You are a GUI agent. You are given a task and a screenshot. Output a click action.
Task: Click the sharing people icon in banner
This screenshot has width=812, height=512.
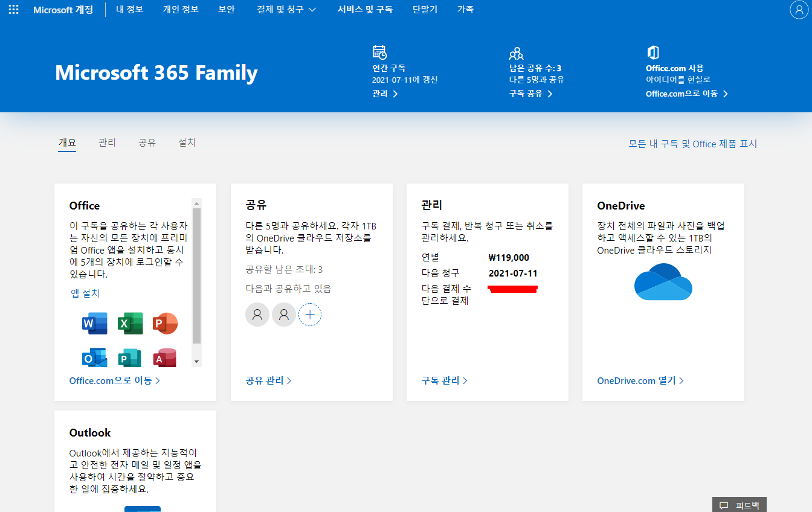pyautogui.click(x=516, y=53)
